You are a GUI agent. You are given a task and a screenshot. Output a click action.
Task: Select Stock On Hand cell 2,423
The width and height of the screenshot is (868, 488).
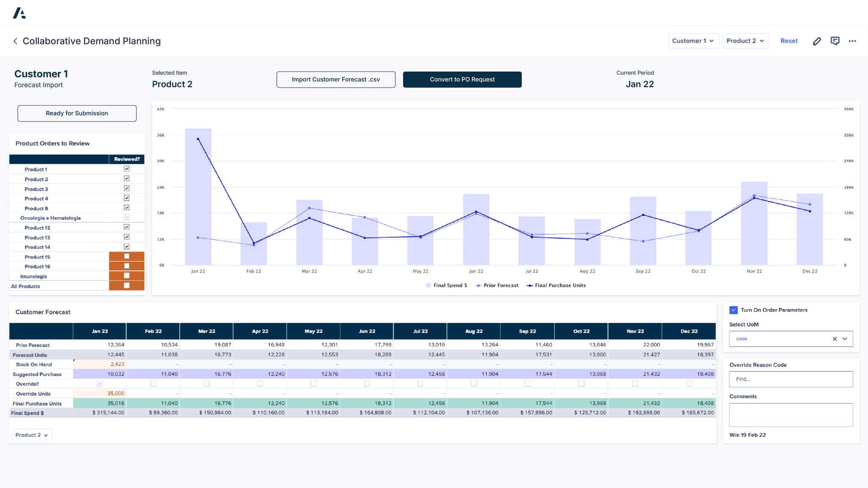tap(100, 364)
